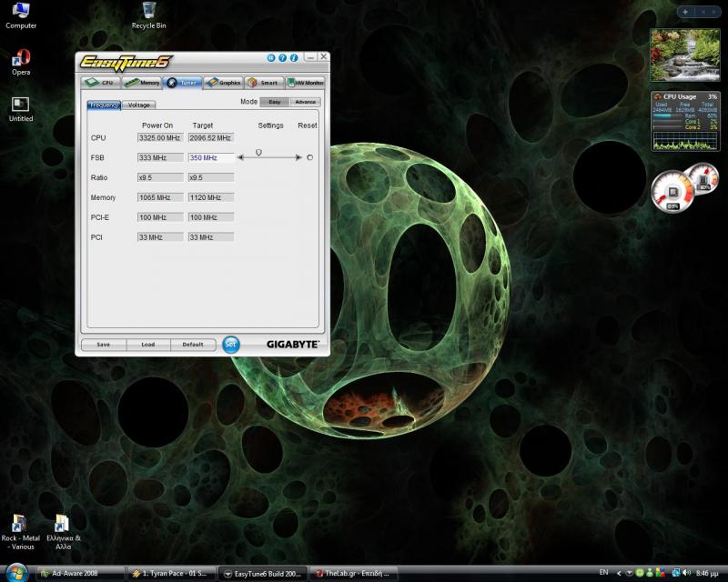Click the FSB target frequency field
This screenshot has width=728, height=582.
pyautogui.click(x=210, y=157)
